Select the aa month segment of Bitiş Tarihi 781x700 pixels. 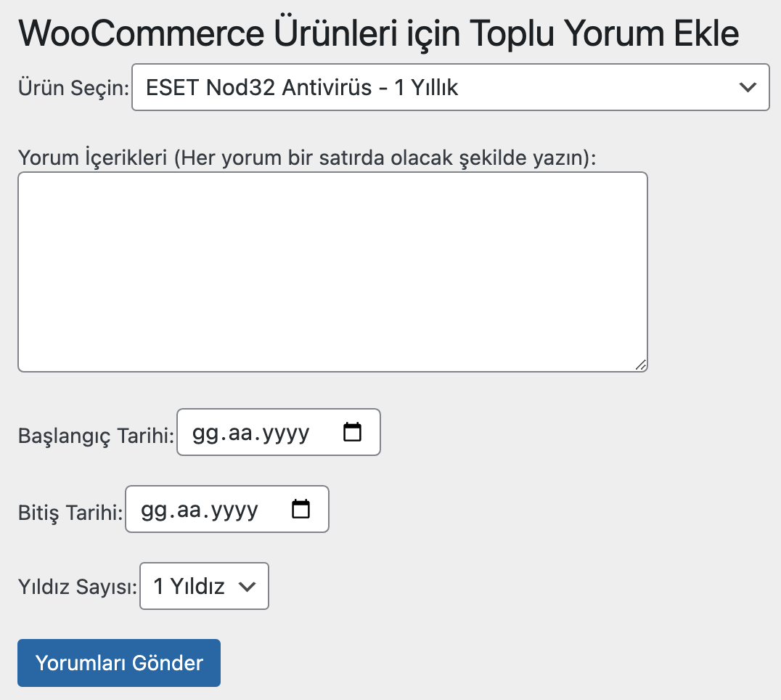click(188, 510)
